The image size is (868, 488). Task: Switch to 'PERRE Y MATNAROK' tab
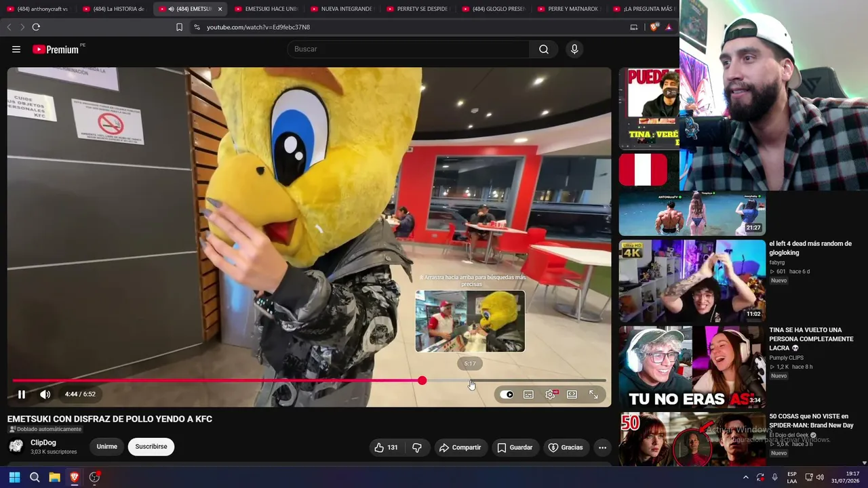click(x=570, y=9)
